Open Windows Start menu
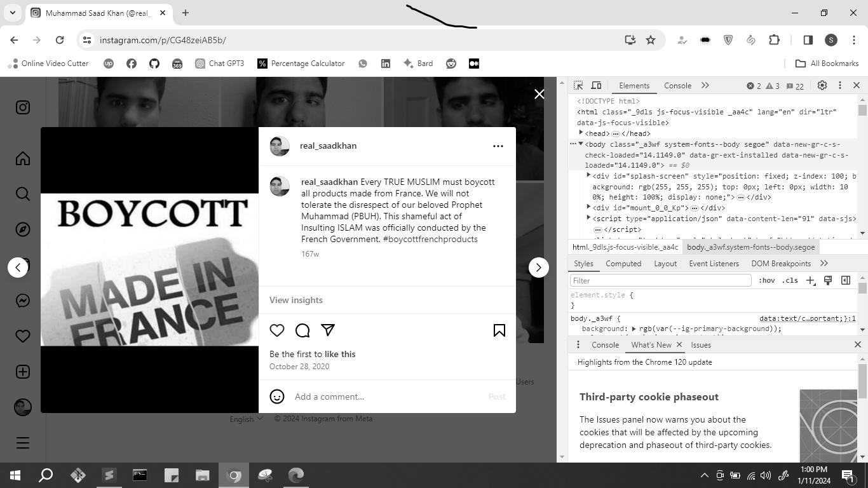Screen dimensions: 868x488 15,475
